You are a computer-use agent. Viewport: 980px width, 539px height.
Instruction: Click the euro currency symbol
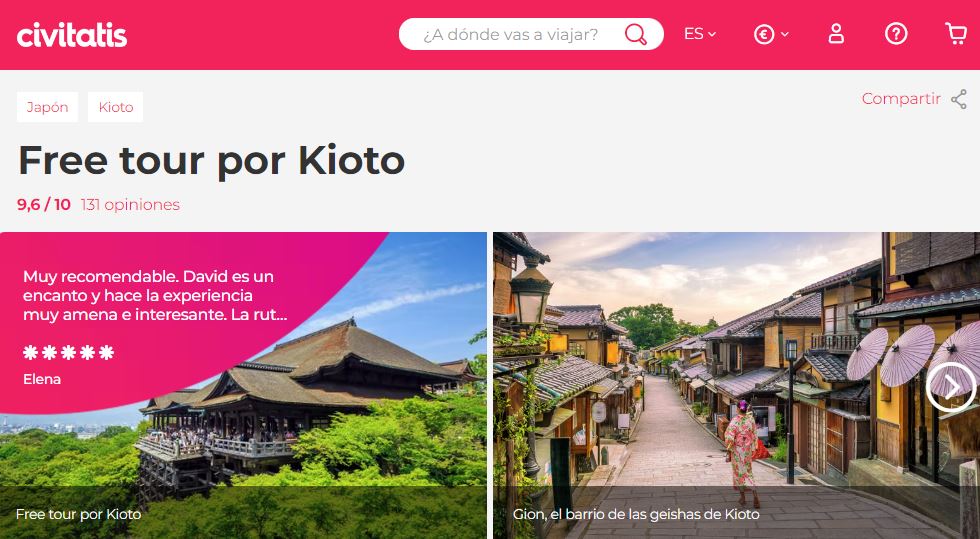coord(764,34)
